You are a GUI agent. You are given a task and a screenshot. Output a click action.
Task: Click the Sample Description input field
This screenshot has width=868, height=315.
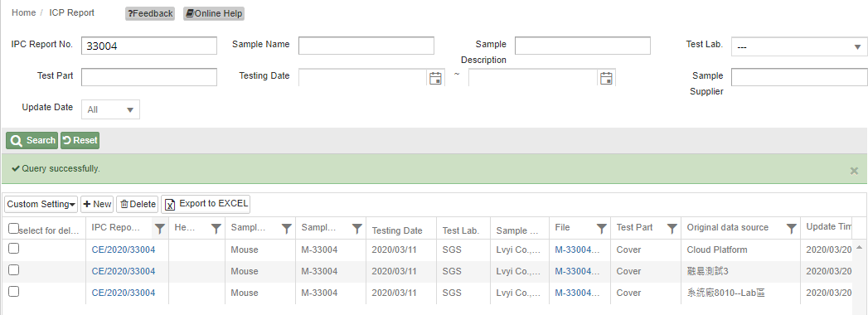(582, 46)
